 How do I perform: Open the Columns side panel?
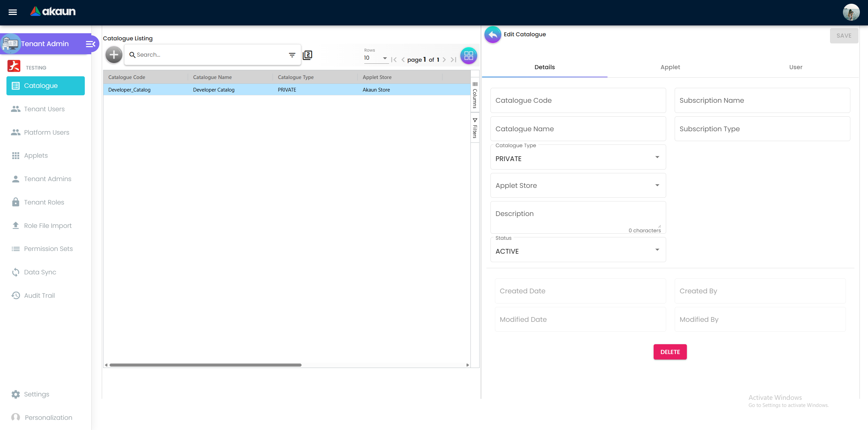pos(475,95)
